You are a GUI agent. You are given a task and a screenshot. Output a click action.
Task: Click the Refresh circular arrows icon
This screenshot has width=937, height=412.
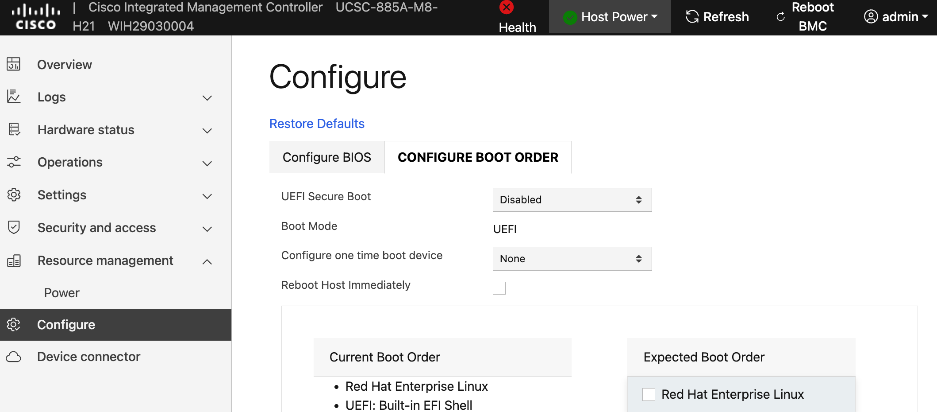(692, 17)
